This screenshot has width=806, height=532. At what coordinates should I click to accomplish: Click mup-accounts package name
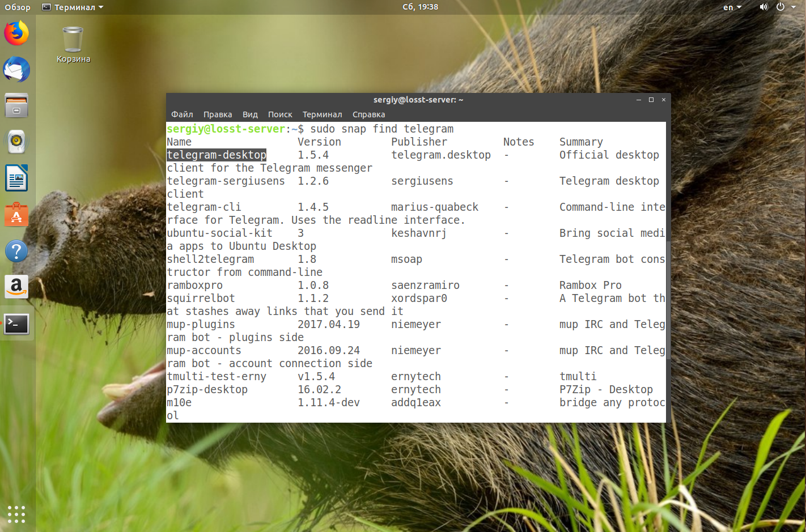(204, 350)
